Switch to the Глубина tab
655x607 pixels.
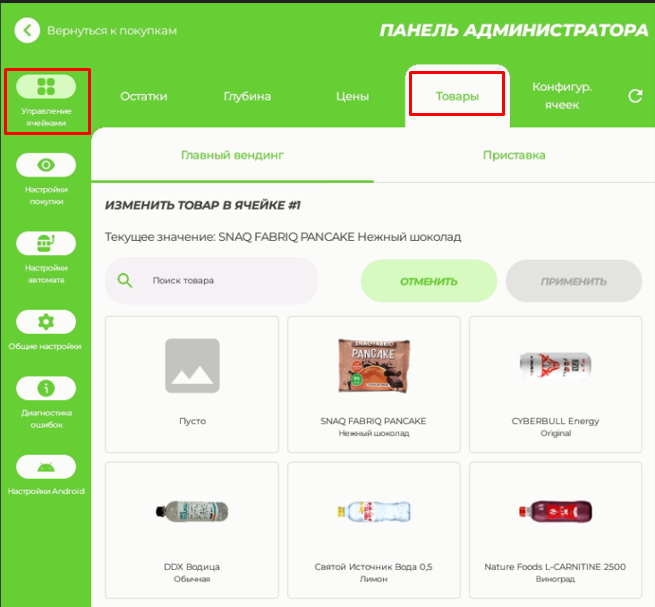tap(247, 97)
